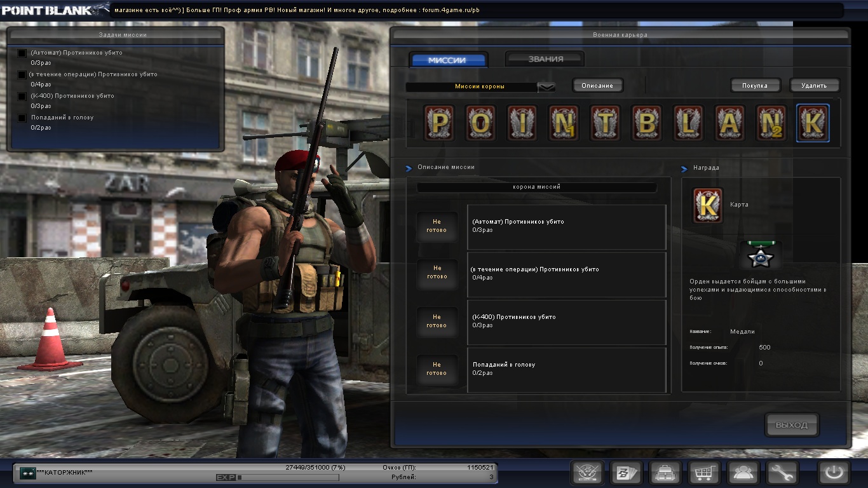Image resolution: width=868 pixels, height=488 pixels.
Task: Toggle checkbox for Попаданий в голову task
Action: (22, 118)
